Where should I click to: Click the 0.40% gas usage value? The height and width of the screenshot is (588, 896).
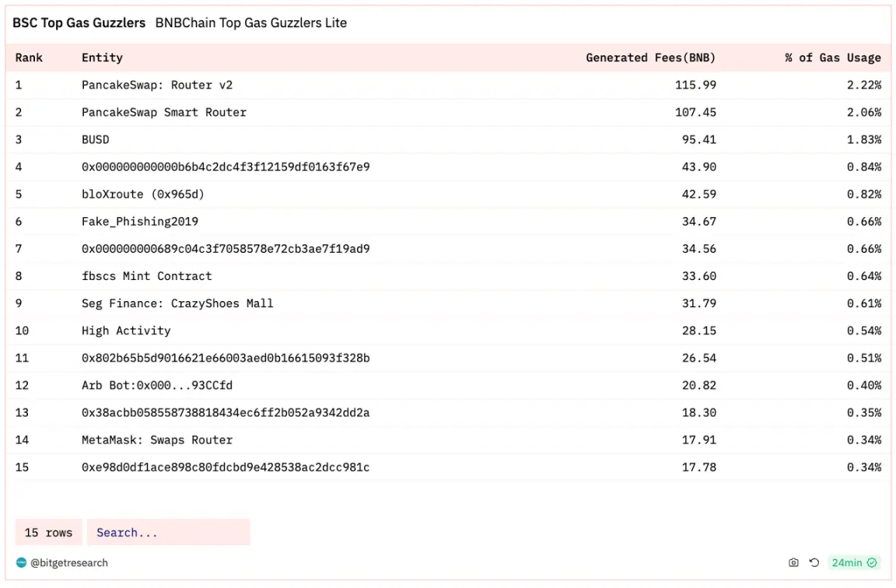click(864, 385)
